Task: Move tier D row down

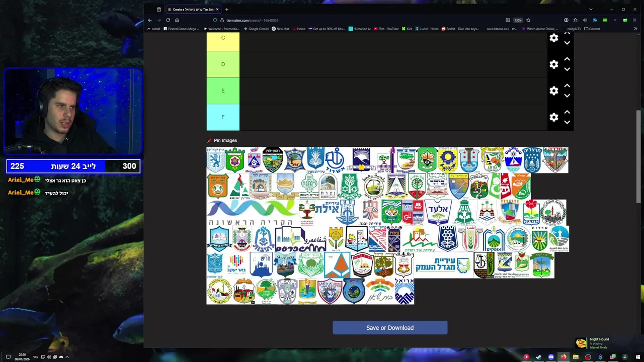Action: [567, 69]
